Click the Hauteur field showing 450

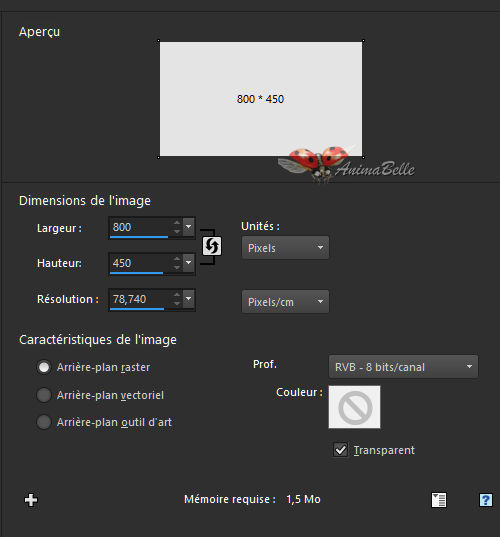coord(139,263)
